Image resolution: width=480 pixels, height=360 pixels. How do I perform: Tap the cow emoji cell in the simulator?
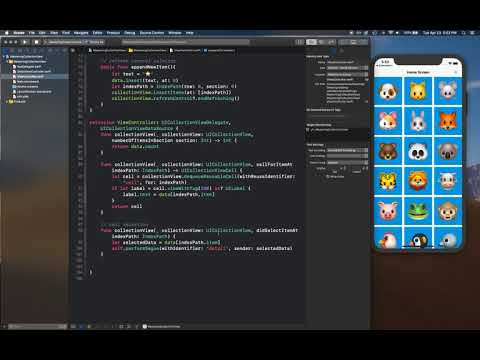[448, 181]
